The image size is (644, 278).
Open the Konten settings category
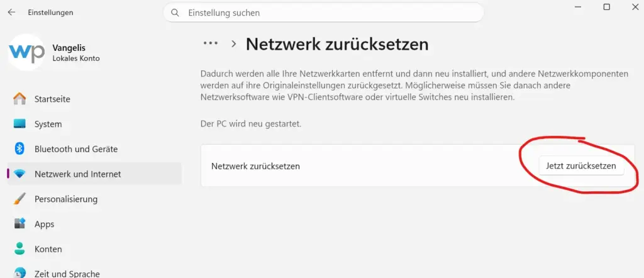click(94, 249)
